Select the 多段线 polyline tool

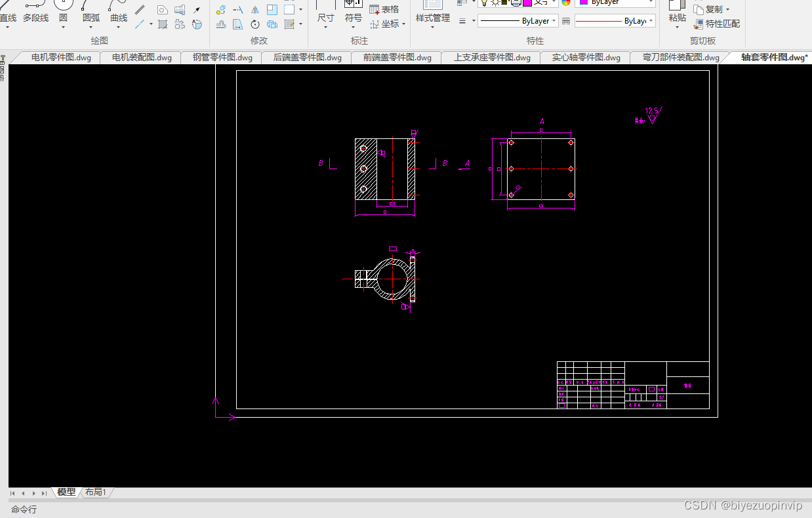35,12
